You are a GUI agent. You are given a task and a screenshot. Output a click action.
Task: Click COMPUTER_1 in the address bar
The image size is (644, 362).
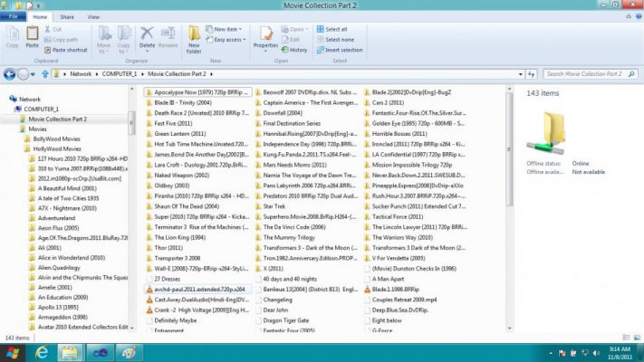tap(119, 74)
